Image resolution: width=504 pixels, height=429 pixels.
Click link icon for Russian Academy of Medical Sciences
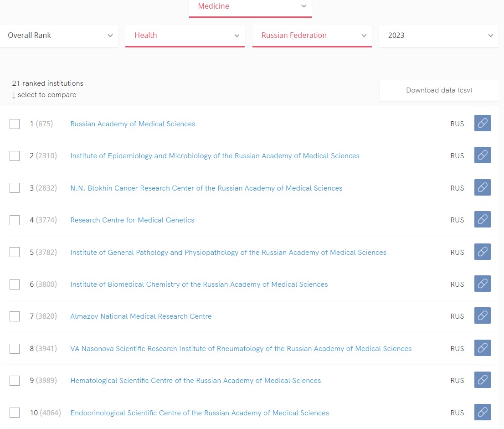pyautogui.click(x=482, y=124)
